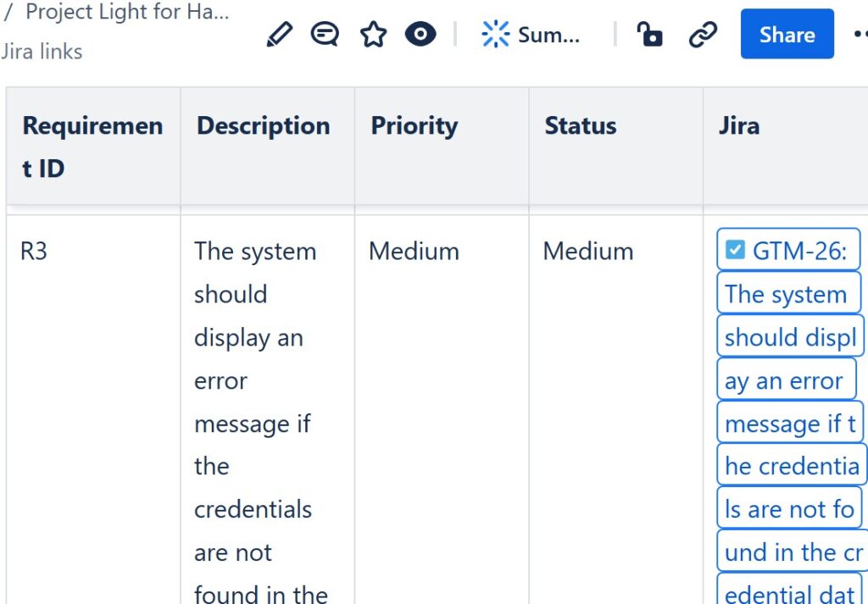
Task: Click the 'Description' column header
Action: 267,147
